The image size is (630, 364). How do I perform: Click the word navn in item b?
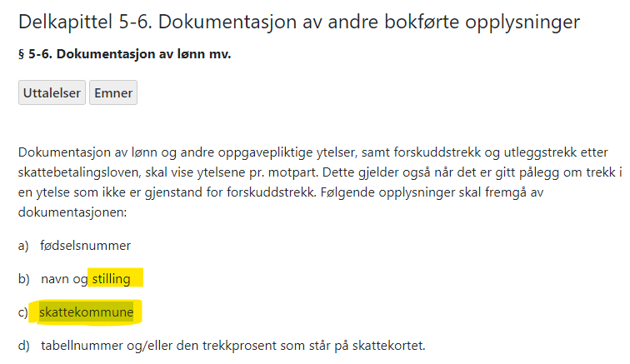click(54, 279)
